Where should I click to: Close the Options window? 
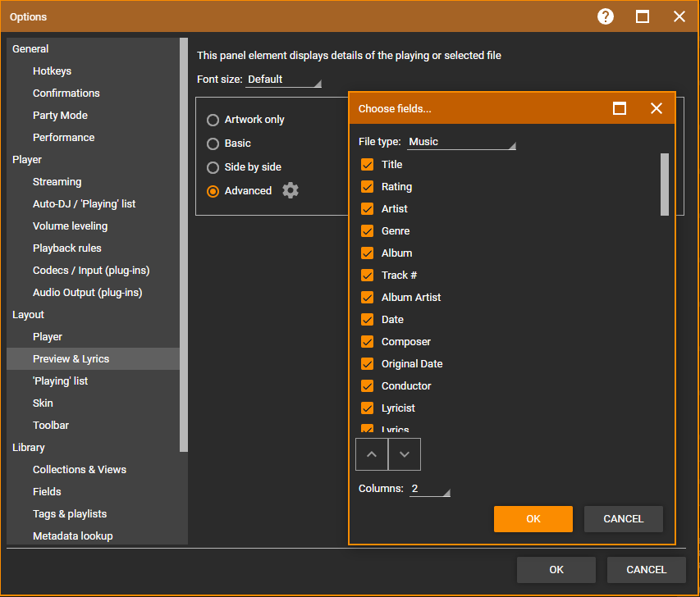click(x=679, y=17)
